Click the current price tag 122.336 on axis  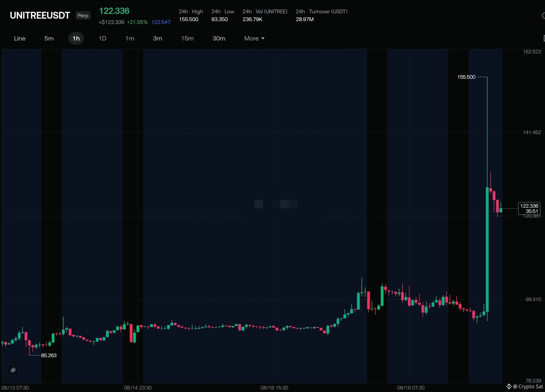[x=529, y=208]
